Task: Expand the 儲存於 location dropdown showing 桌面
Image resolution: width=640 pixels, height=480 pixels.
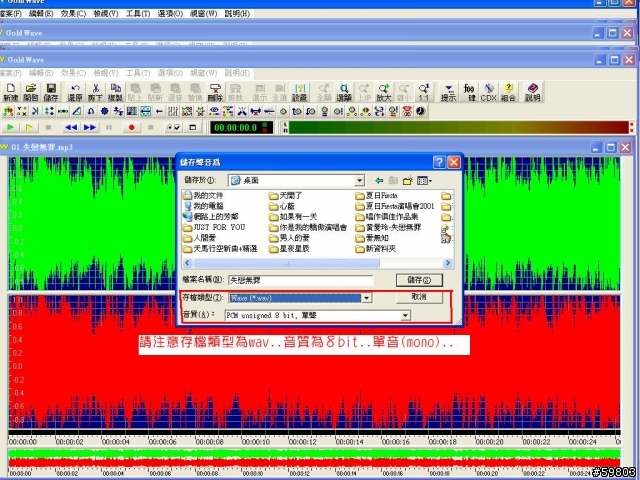Action: [x=359, y=180]
